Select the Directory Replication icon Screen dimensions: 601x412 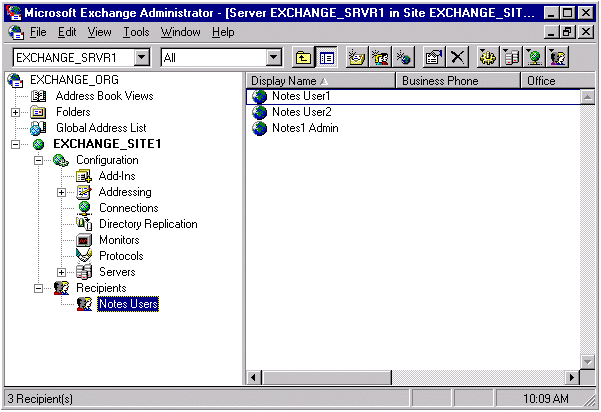pos(84,224)
